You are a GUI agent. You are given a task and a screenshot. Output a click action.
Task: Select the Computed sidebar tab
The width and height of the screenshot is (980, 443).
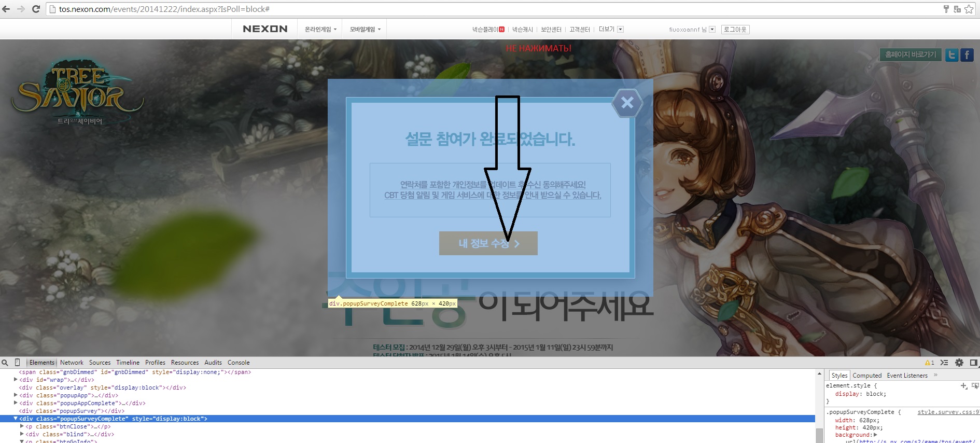(867, 376)
